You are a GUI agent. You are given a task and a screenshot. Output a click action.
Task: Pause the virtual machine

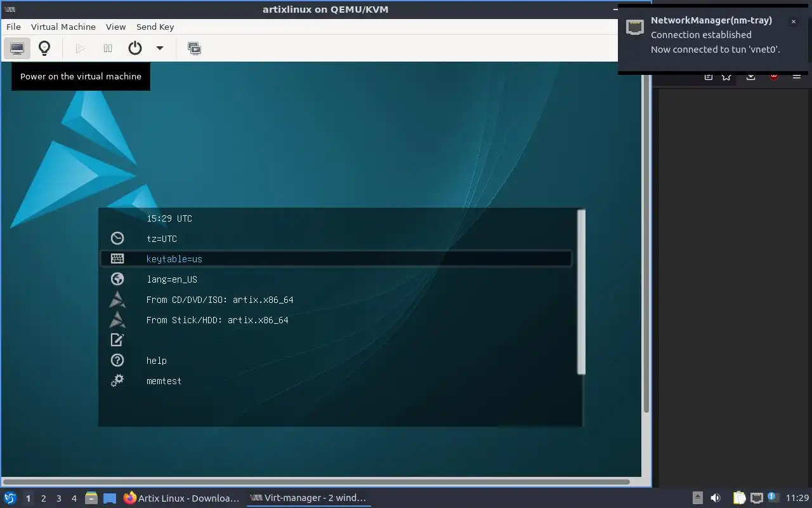click(108, 48)
